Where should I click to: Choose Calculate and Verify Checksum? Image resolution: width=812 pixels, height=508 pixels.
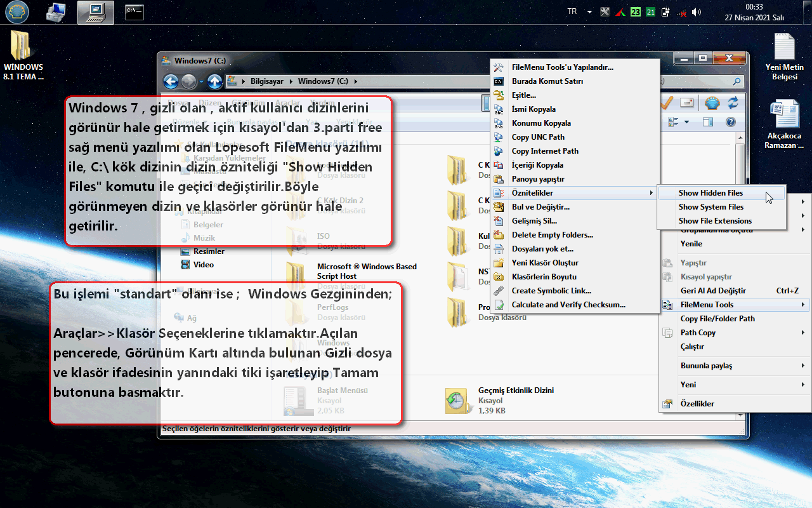tap(574, 305)
